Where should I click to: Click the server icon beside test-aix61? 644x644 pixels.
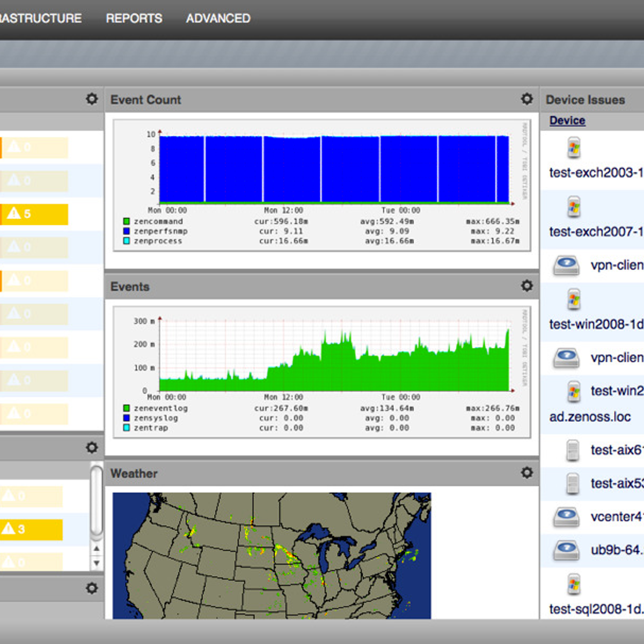(573, 450)
